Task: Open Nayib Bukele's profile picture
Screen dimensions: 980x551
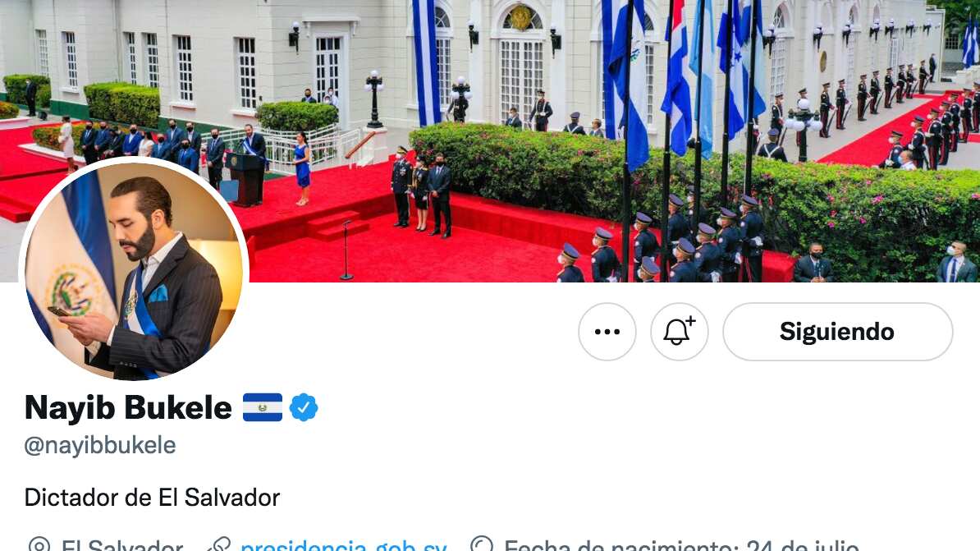Action: click(x=134, y=269)
